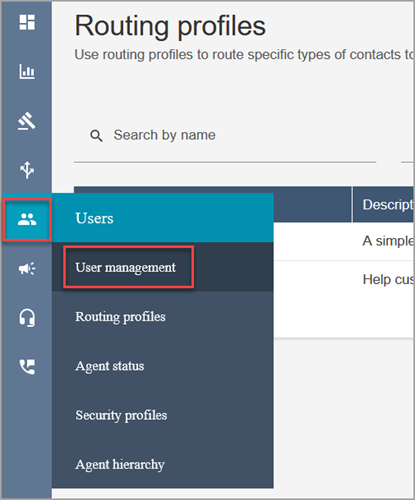Screen dimensions: 415x500
Task: Open the dashboard grid icon in sidebar
Action: pos(27,22)
